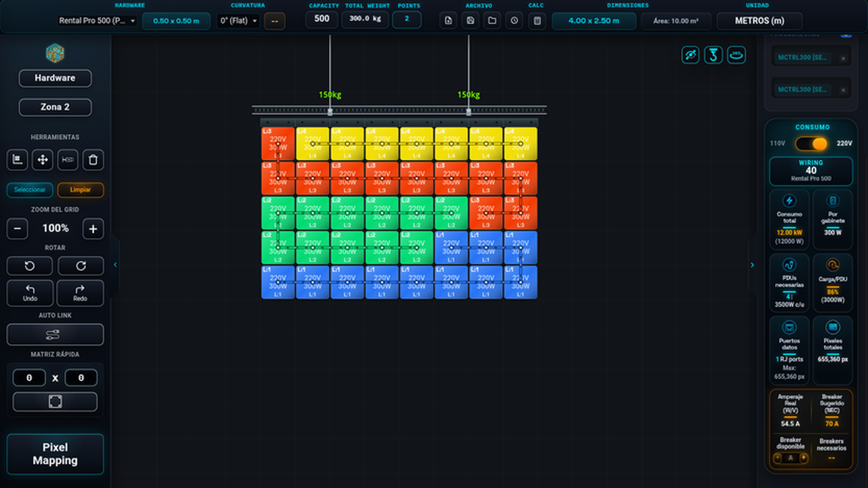
Task: Undo the last action
Action: [x=30, y=293]
